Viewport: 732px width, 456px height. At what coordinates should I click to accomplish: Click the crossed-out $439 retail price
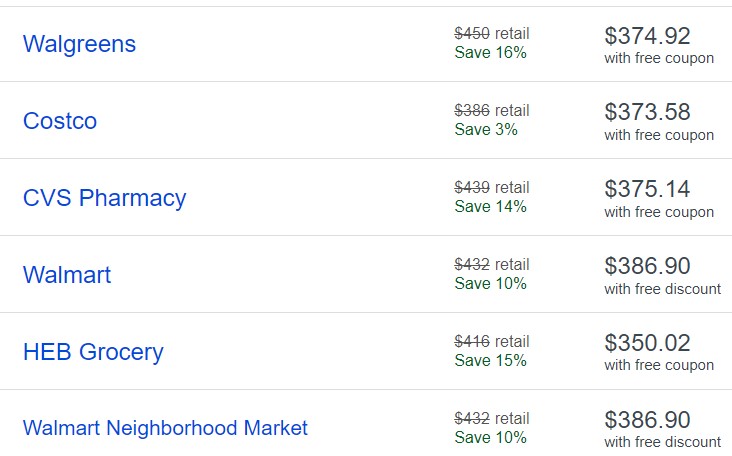(472, 187)
